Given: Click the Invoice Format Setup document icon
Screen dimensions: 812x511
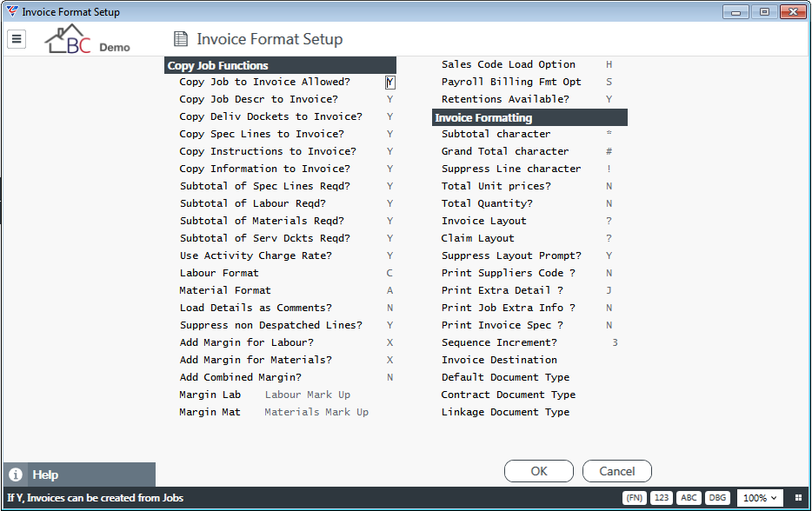Looking at the screenshot, I should tap(181, 39).
